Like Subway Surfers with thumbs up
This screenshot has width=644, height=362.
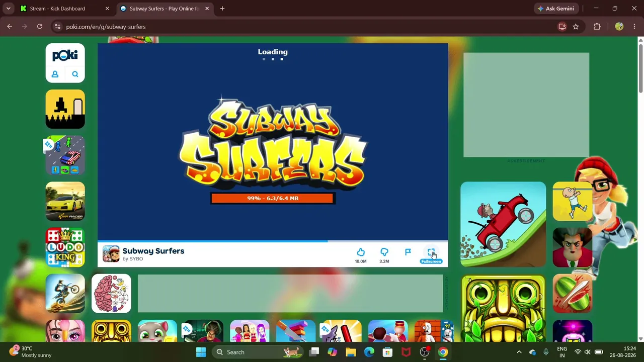tap(361, 252)
